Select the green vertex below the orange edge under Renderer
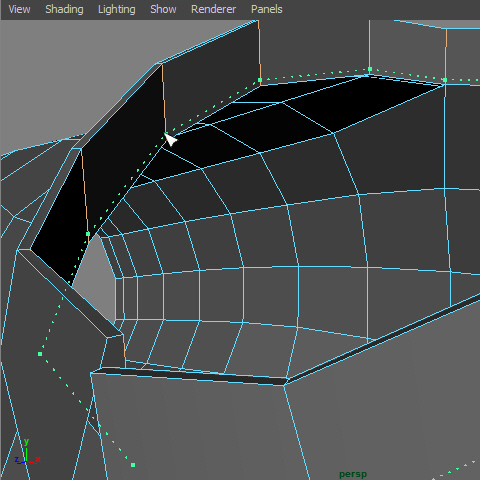The image size is (480, 480). [x=260, y=80]
